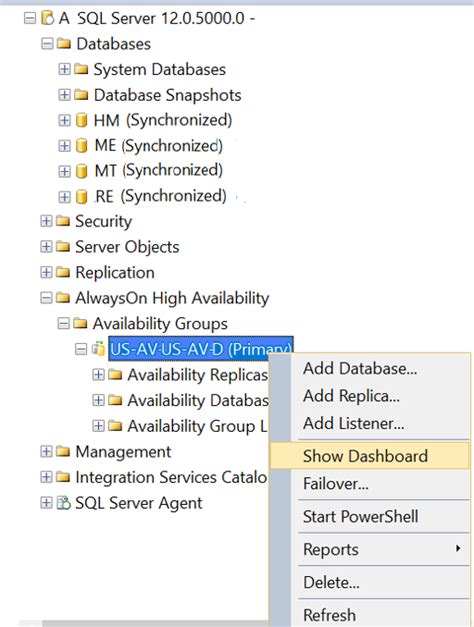The height and width of the screenshot is (627, 474).
Task: Click the MT database cylinder icon
Action: pyautogui.click(x=82, y=171)
